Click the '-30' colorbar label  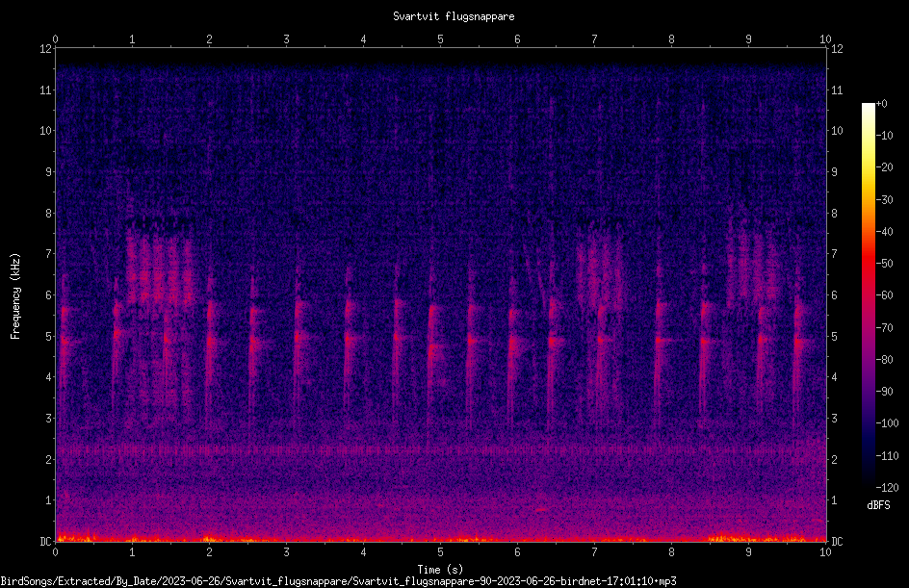pyautogui.click(x=884, y=200)
